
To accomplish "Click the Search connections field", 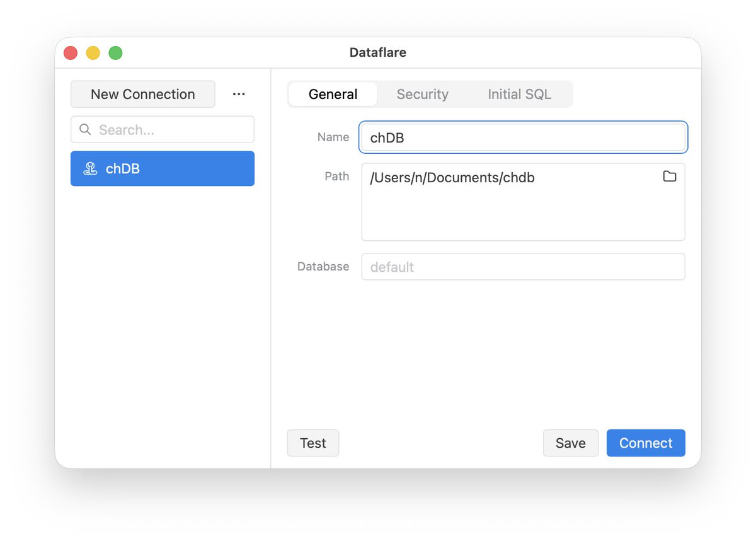I will coord(163,129).
